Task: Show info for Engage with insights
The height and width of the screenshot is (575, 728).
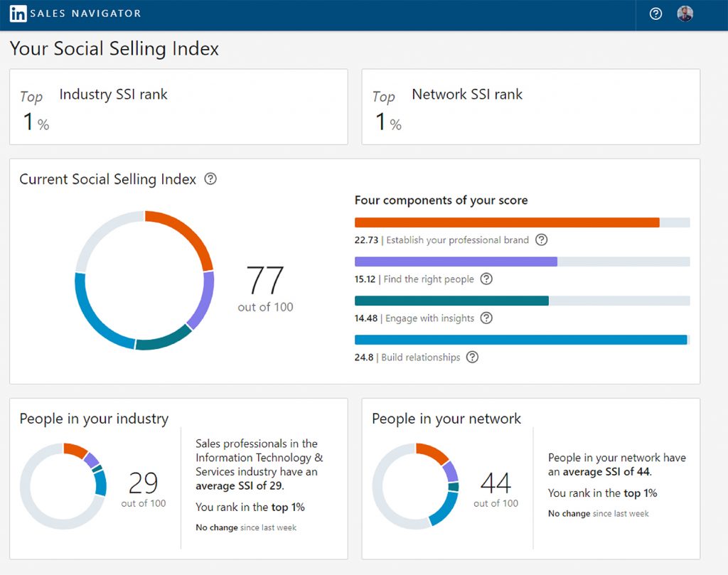Action: (486, 318)
